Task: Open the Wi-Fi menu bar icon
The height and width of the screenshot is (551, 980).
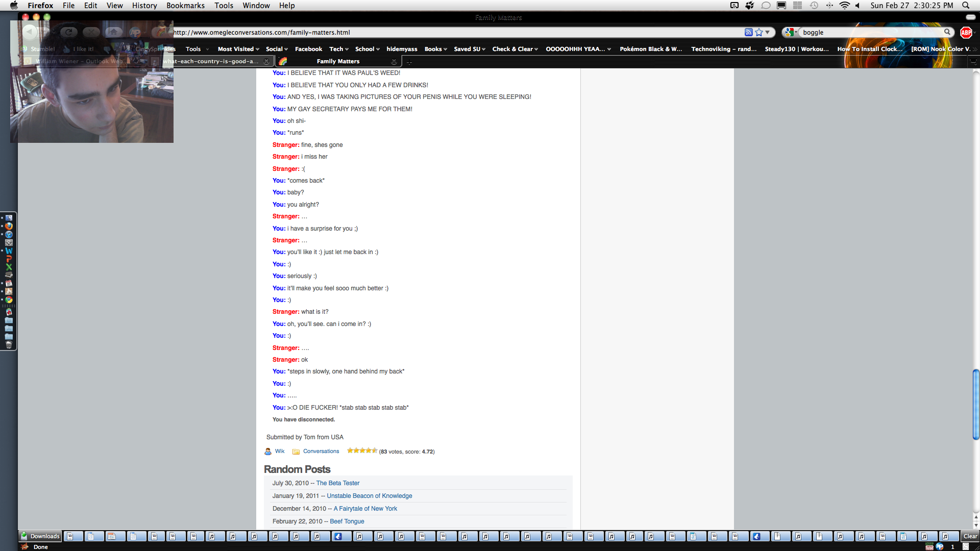Action: click(844, 6)
